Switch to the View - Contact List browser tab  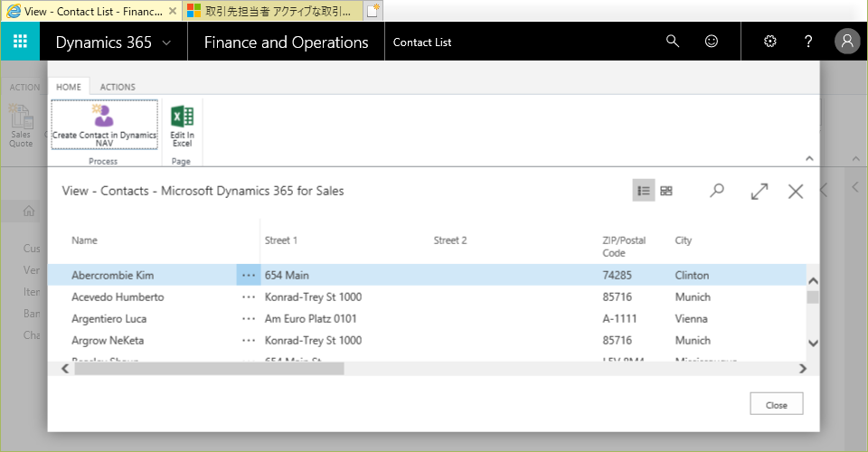[x=91, y=11]
